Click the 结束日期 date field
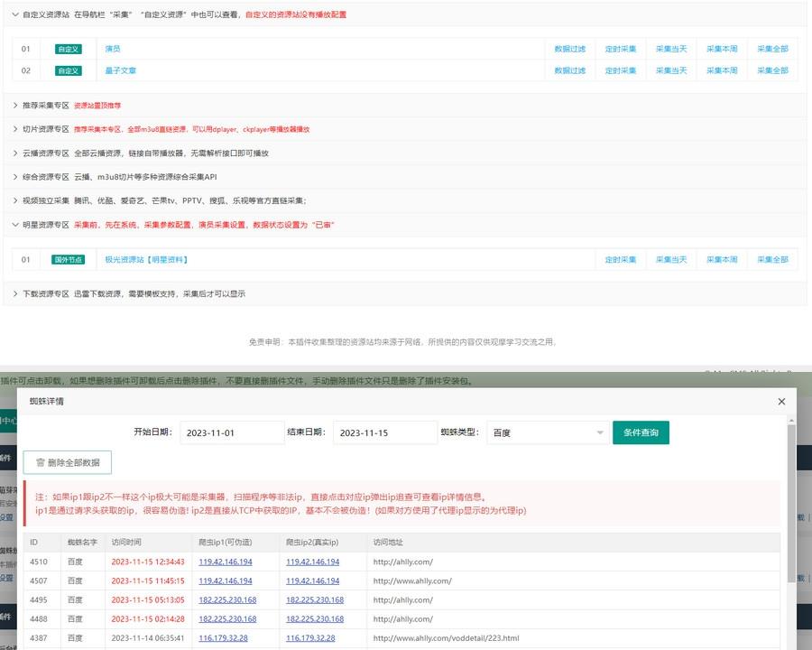Viewport: 812px width, 650px height. 384,433
